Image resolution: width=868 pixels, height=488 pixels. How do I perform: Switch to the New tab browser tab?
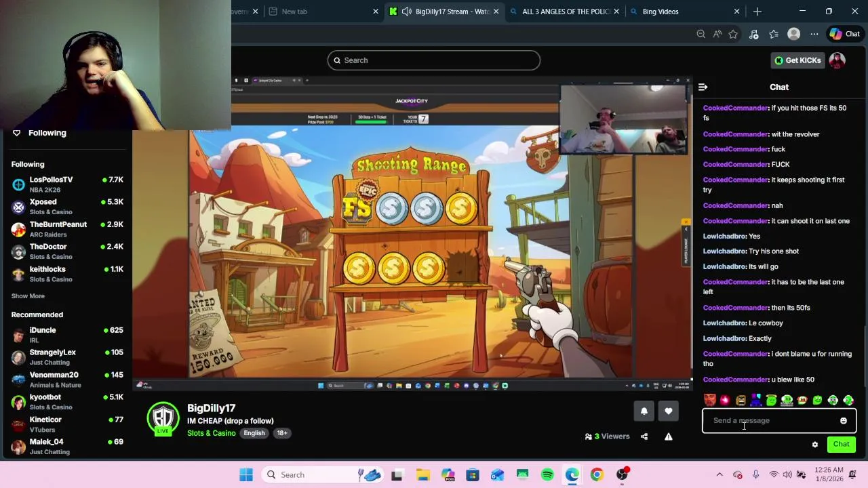pyautogui.click(x=323, y=12)
